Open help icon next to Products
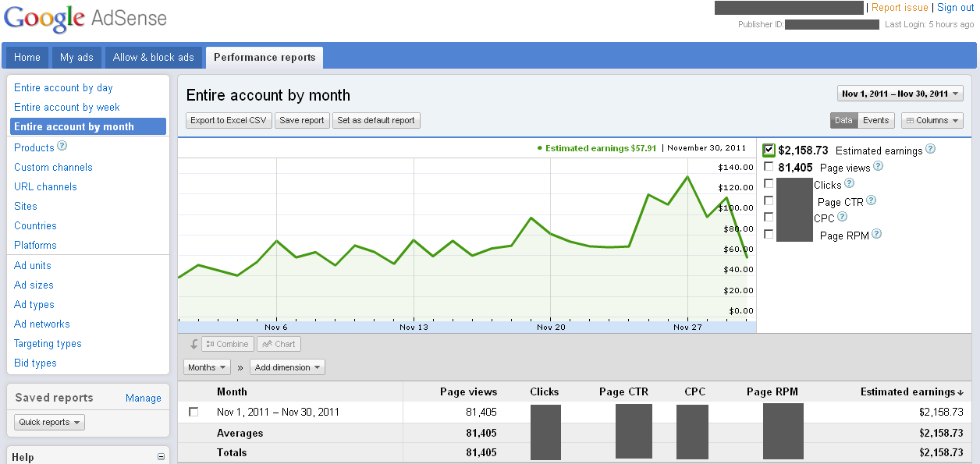Image resolution: width=980 pixels, height=464 pixels. 62,146
